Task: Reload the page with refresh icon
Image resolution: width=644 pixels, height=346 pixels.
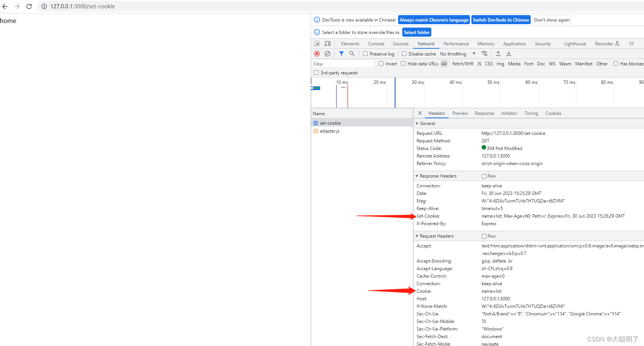Action: [x=29, y=6]
